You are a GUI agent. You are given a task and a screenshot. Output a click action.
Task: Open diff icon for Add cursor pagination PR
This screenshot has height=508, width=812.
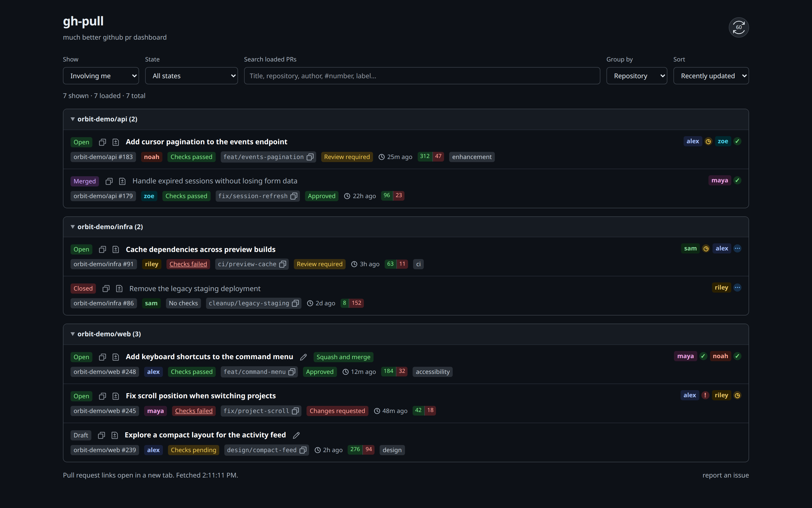[116, 142]
